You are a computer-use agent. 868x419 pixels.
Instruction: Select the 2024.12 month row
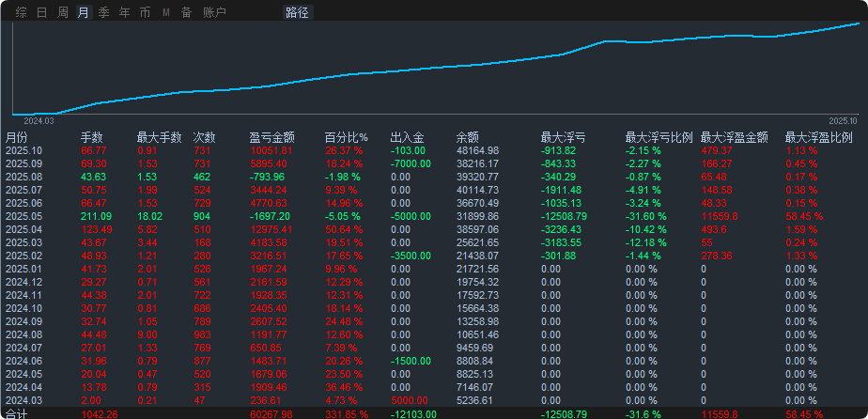click(434, 282)
